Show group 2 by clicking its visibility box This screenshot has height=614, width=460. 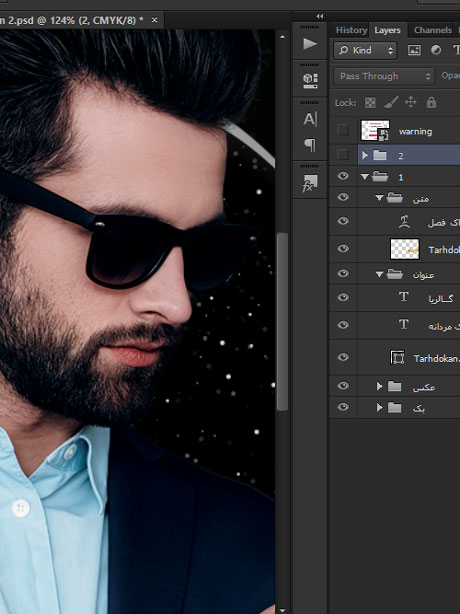pos(343,155)
